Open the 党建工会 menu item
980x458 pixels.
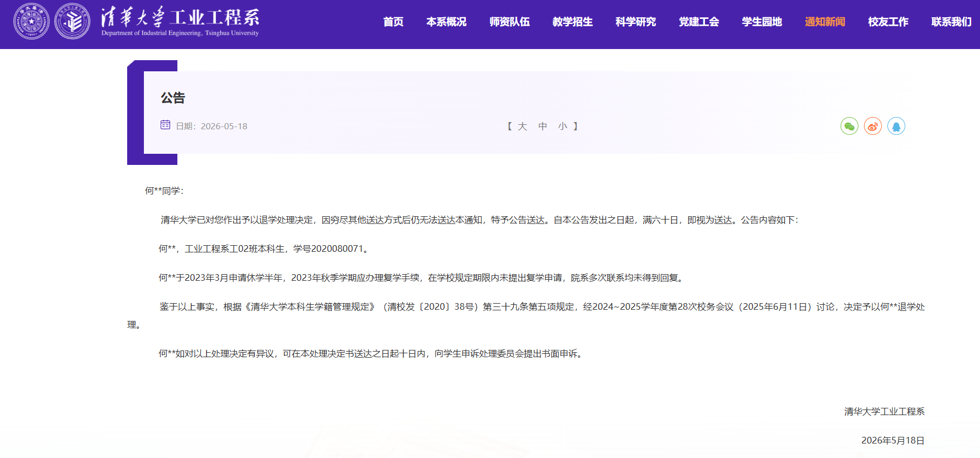pos(698,22)
